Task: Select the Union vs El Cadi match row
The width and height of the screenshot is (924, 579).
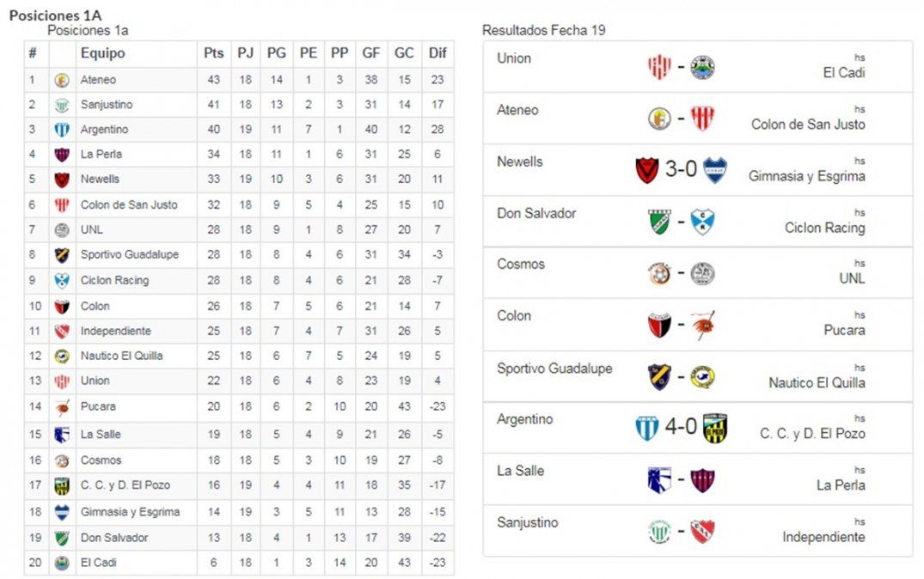Action: tap(697, 66)
